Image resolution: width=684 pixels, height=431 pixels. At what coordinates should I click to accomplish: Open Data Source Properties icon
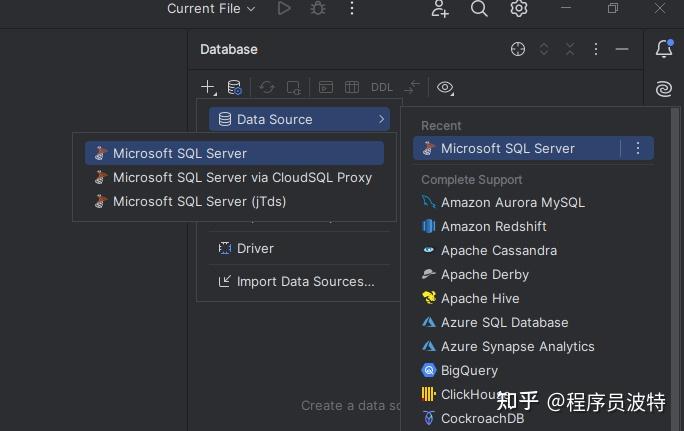234,87
